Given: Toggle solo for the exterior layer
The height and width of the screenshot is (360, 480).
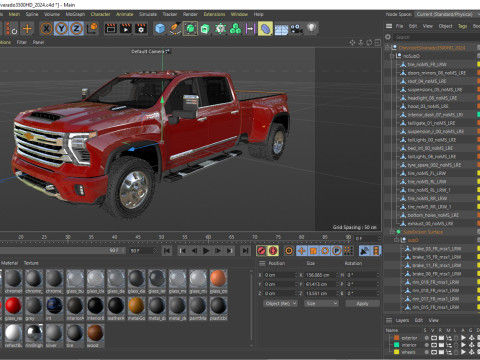Looking at the screenshot, I should 426,338.
